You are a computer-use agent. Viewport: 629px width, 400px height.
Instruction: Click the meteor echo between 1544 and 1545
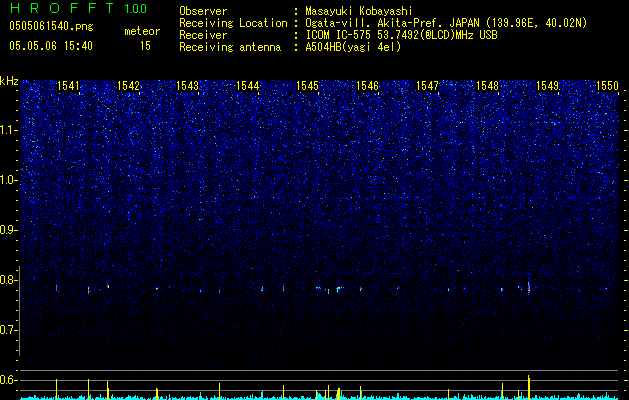pyautogui.click(x=283, y=287)
